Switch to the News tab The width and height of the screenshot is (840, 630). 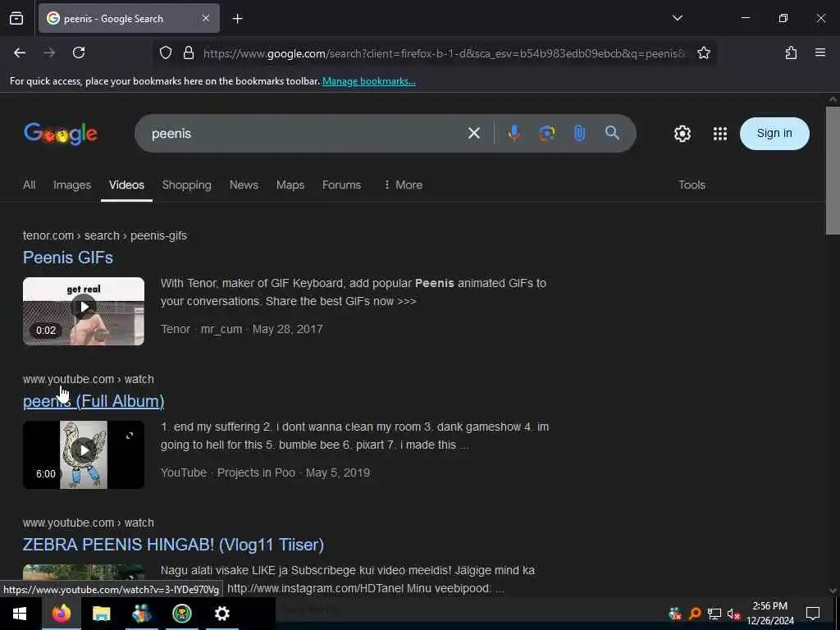tap(244, 185)
